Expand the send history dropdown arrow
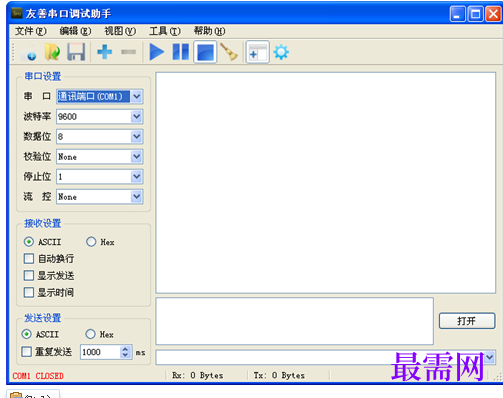Screen dimensions: 503x398 coord(489,357)
